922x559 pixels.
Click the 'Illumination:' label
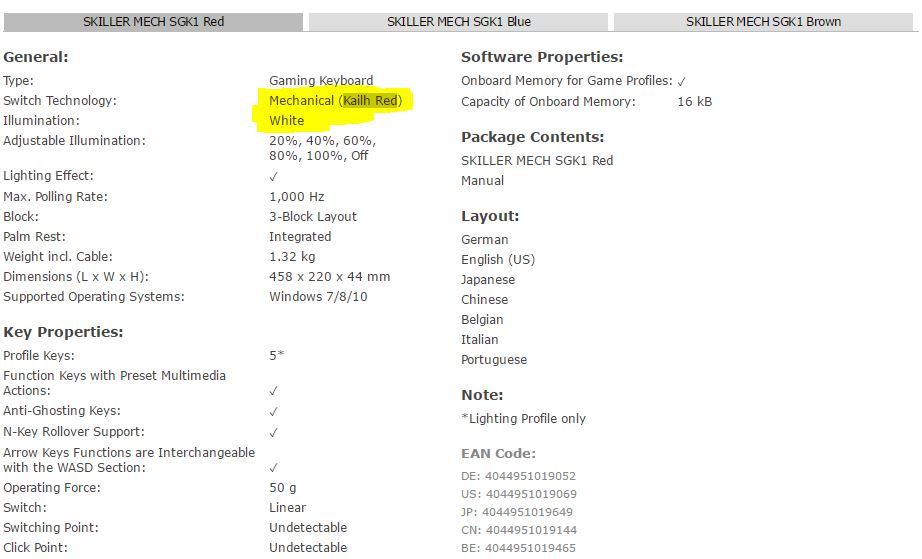41,120
